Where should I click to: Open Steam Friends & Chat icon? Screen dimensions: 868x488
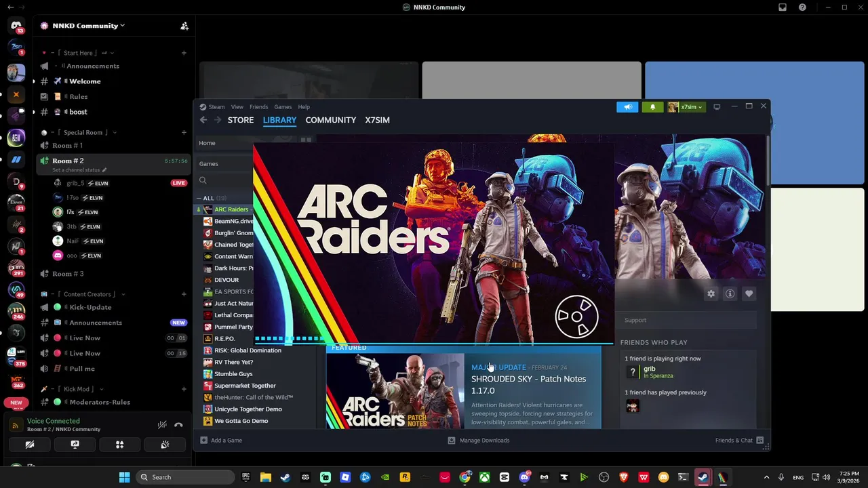coord(760,441)
